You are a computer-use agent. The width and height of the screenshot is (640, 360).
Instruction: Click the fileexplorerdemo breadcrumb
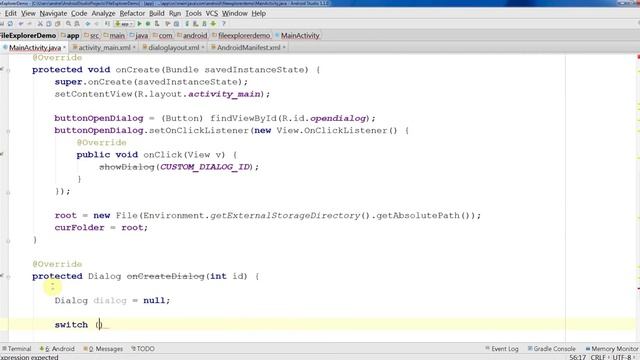[x=241, y=36]
